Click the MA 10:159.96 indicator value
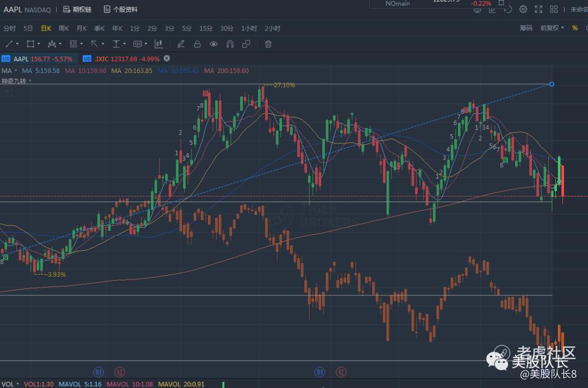The width and height of the screenshot is (588, 388). point(85,70)
